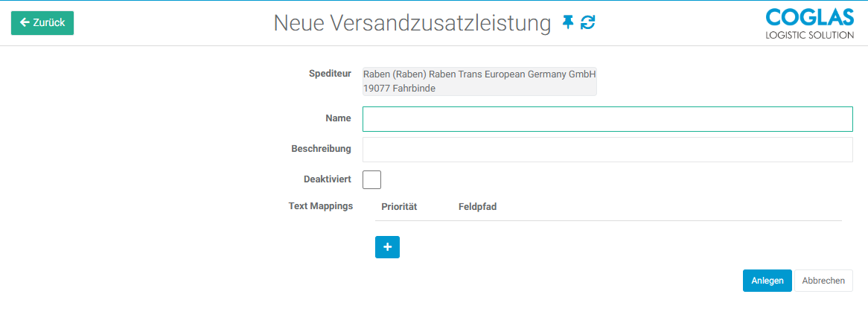Click the COGLAS Logistic Solution logo
Screen dimensions: 868x332
809,24
